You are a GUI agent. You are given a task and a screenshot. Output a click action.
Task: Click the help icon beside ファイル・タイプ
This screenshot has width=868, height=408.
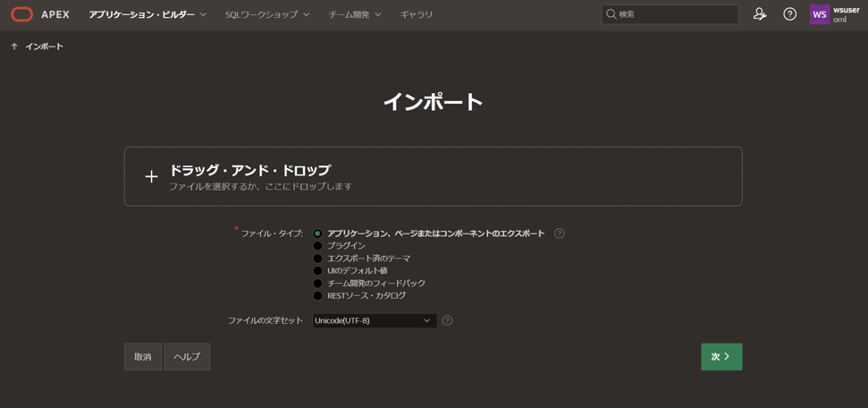560,234
